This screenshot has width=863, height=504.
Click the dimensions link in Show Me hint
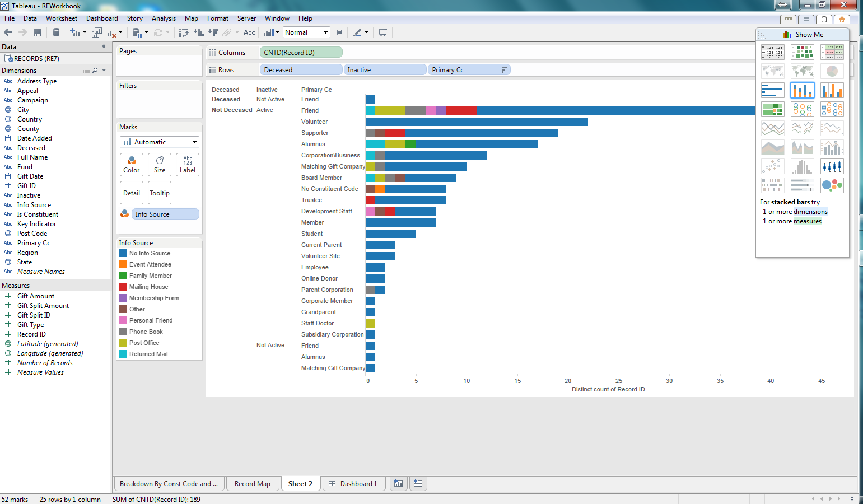coord(810,211)
